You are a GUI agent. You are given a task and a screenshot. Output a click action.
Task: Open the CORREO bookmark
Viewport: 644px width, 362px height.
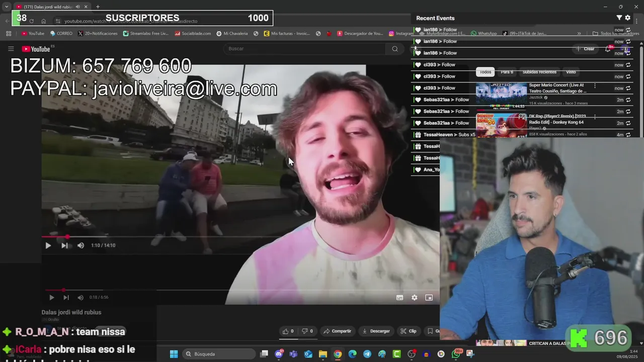point(61,34)
